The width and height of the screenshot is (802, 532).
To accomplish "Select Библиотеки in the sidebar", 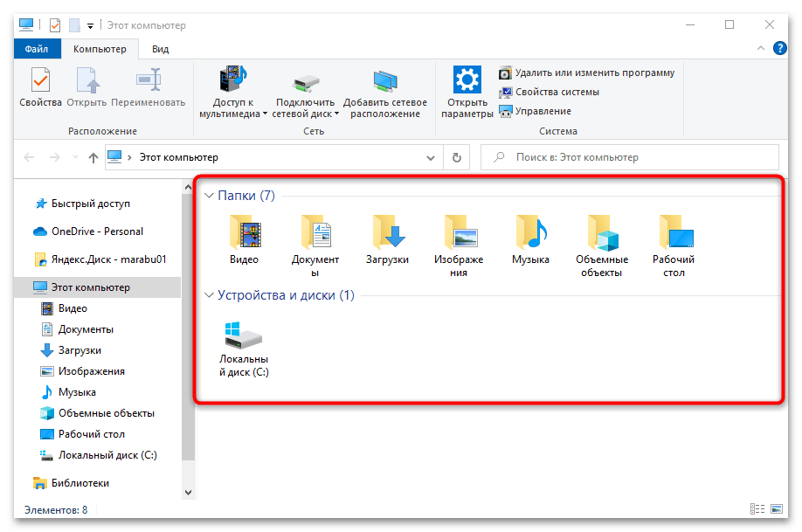I will click(71, 483).
